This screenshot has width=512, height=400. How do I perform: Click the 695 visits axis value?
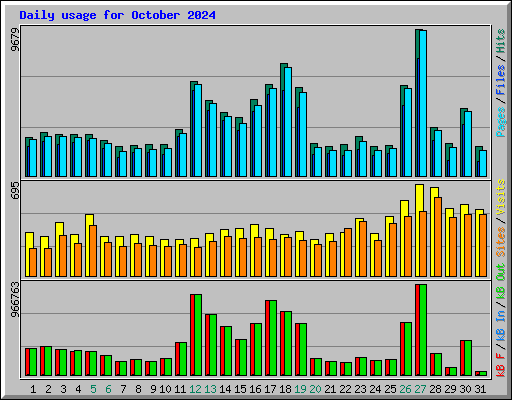pos(15,191)
